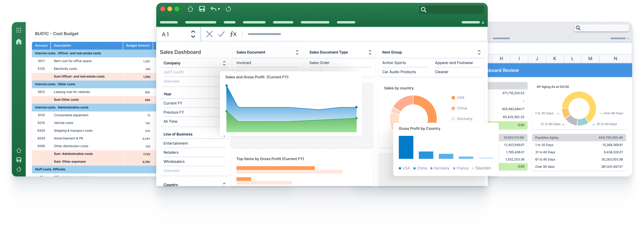Choose the Invoiced sales document option
Viewport: 644px width, 235px height.
coord(244,63)
